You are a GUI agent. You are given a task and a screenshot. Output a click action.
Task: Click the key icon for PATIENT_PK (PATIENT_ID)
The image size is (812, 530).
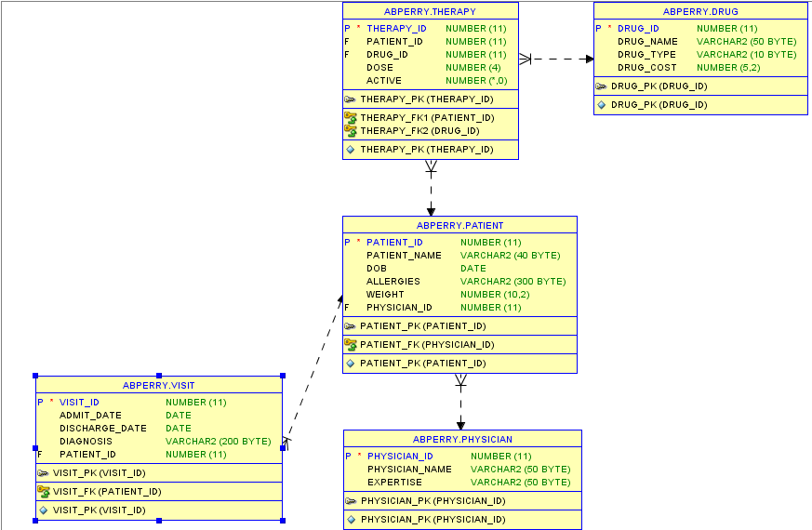point(350,326)
